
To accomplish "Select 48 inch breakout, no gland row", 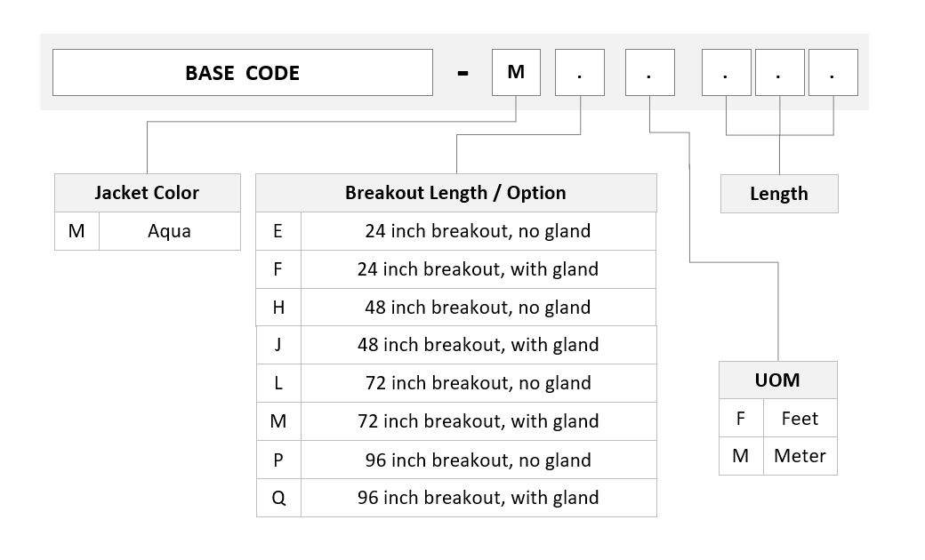I will 456,308.
